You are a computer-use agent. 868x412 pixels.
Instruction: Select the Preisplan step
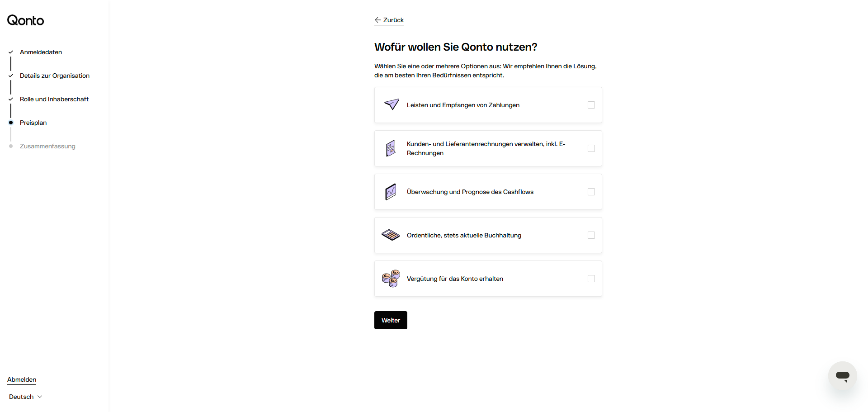[33, 123]
